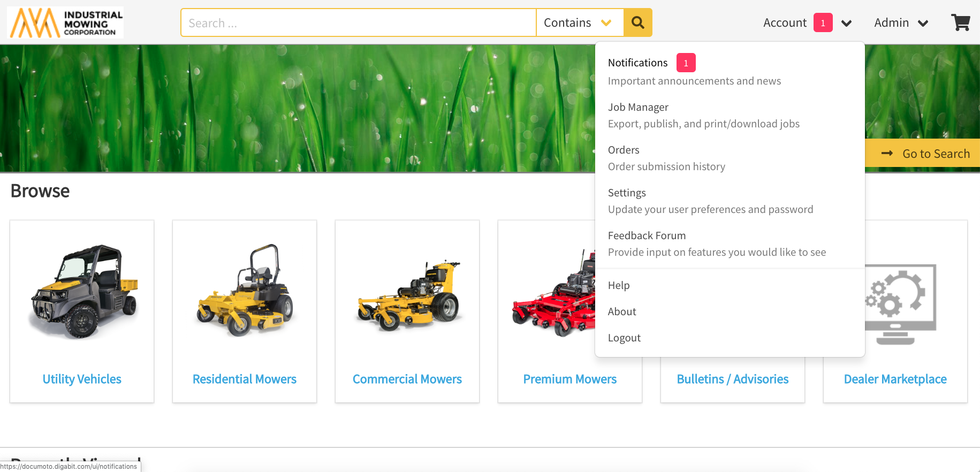Choose Feedback Forum menu entry

[647, 236]
